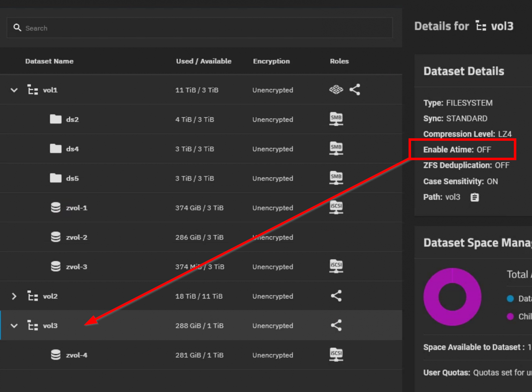Click the iSCSI role icon for zvol-4

[x=336, y=354]
